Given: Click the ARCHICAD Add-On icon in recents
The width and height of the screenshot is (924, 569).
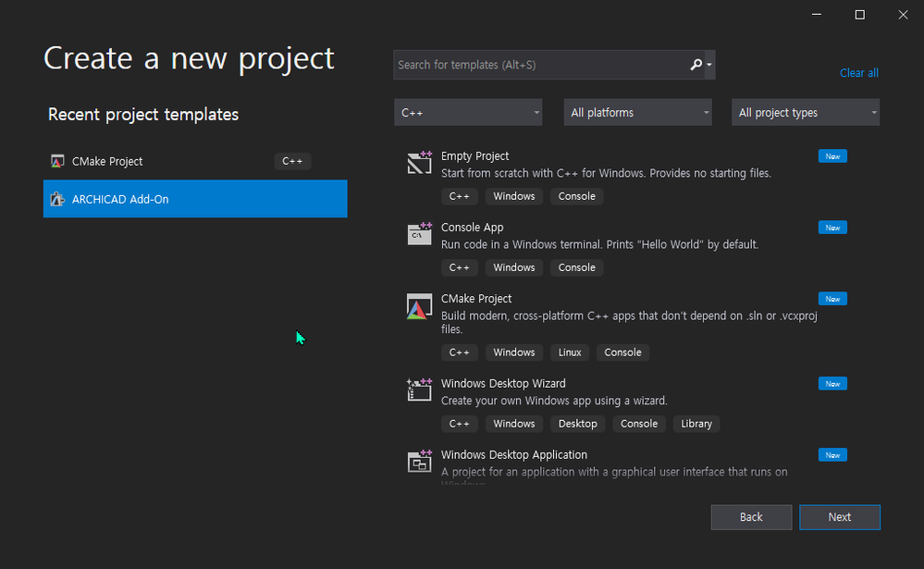Looking at the screenshot, I should (x=57, y=199).
